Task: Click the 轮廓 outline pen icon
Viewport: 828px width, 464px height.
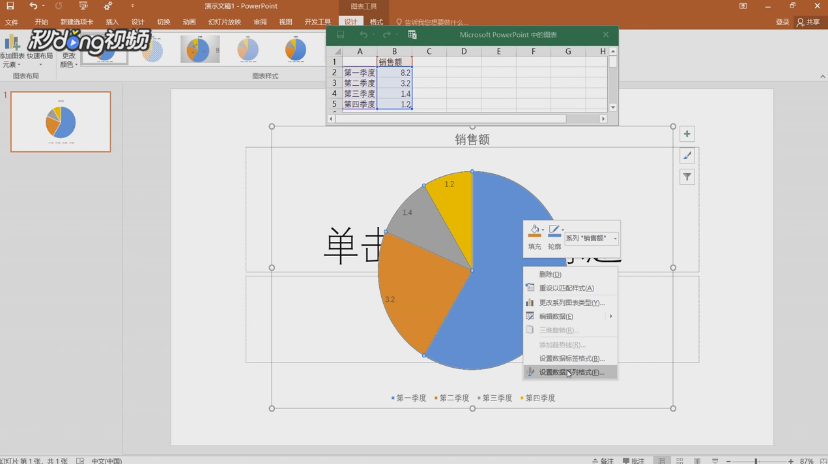Action: click(x=554, y=232)
